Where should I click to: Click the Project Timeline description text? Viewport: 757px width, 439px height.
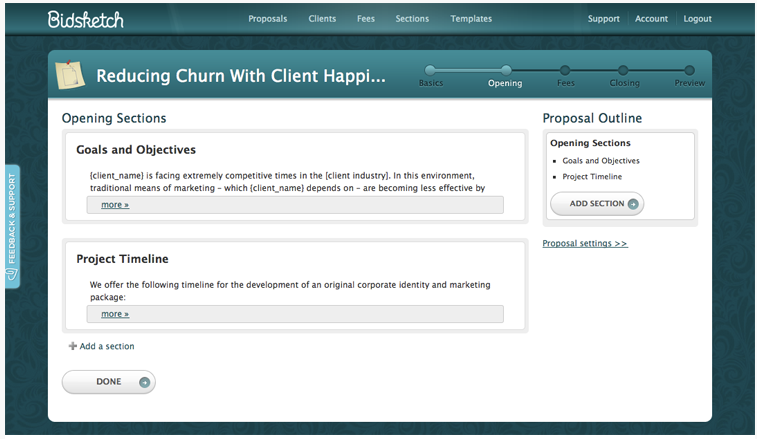(290, 291)
